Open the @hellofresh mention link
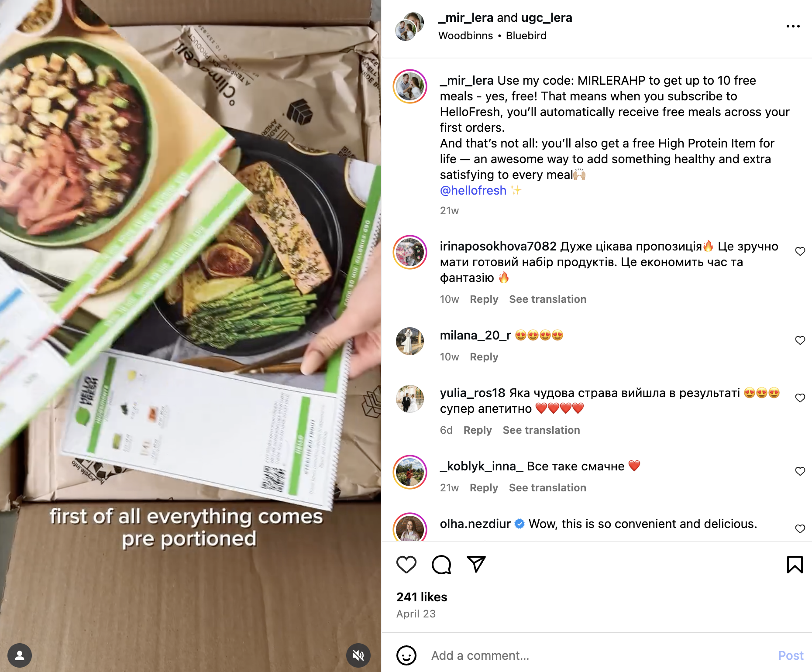812x672 pixels. click(x=473, y=190)
